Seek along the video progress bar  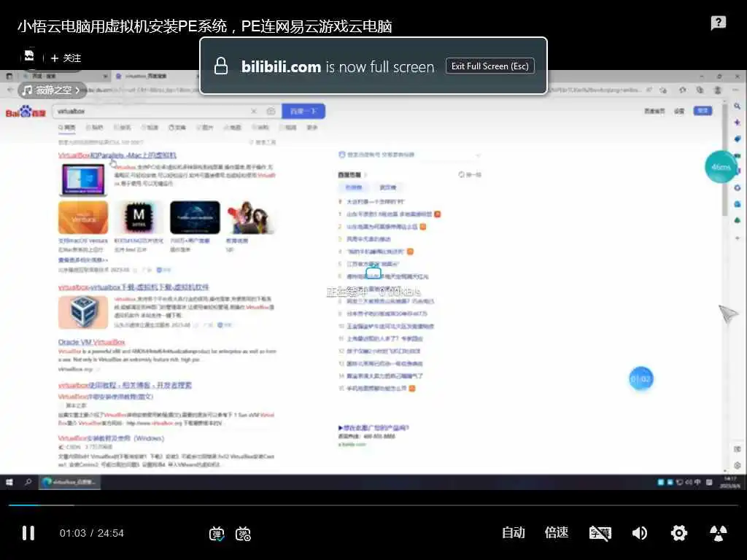pyautogui.click(x=373, y=505)
